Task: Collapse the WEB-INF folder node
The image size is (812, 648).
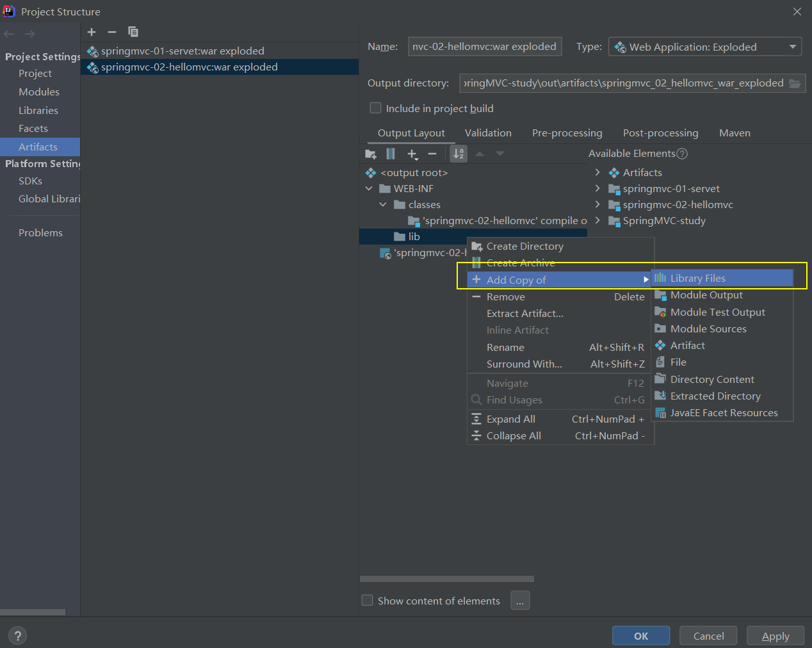Action: [369, 188]
